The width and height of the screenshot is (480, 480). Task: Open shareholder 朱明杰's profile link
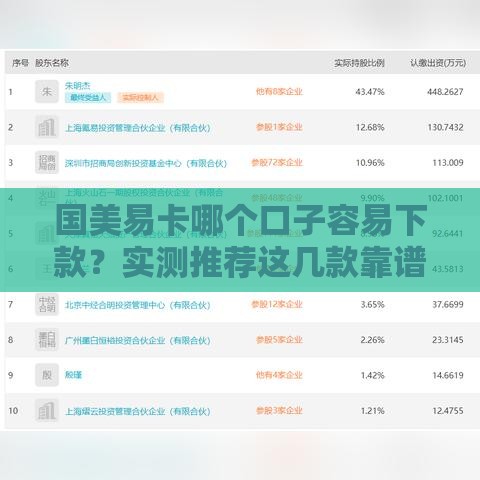[x=77, y=86]
